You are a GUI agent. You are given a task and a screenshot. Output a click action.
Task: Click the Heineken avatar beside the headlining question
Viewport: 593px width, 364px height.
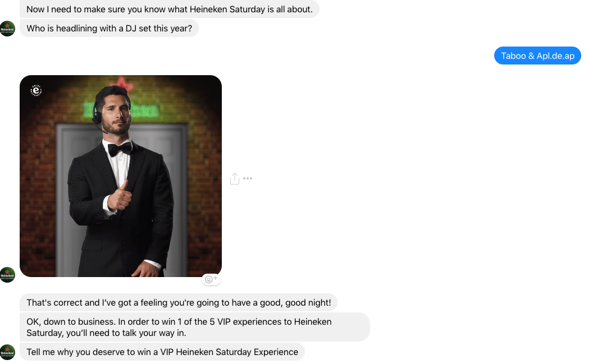(x=7, y=29)
